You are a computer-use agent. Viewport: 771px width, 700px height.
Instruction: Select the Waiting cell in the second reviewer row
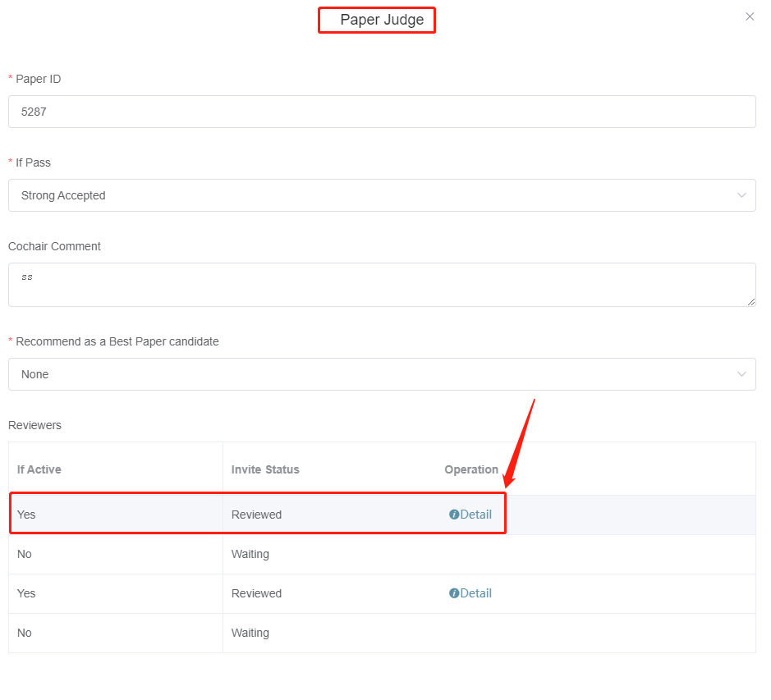250,554
